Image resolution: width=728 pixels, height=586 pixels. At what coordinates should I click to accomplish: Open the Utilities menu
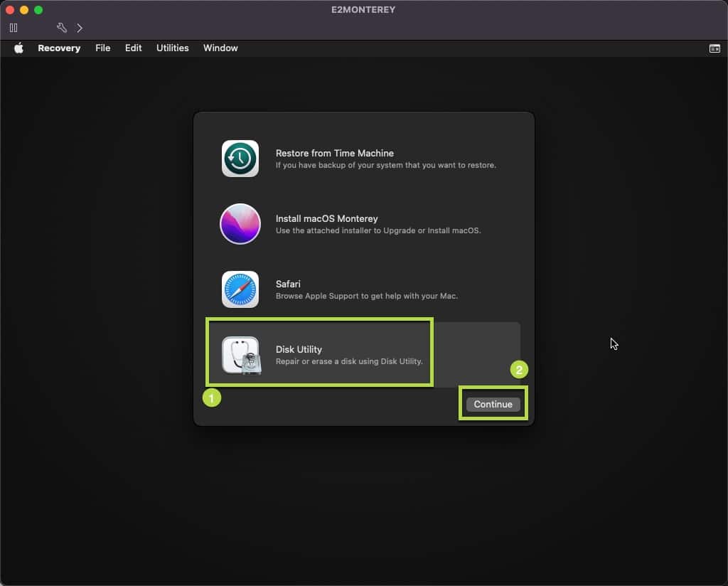tap(172, 48)
